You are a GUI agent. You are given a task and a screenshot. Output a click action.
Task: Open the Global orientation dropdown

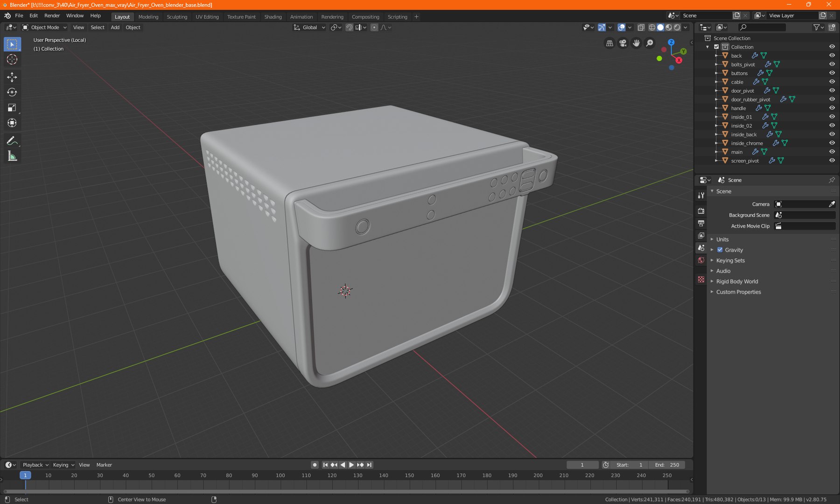click(309, 28)
